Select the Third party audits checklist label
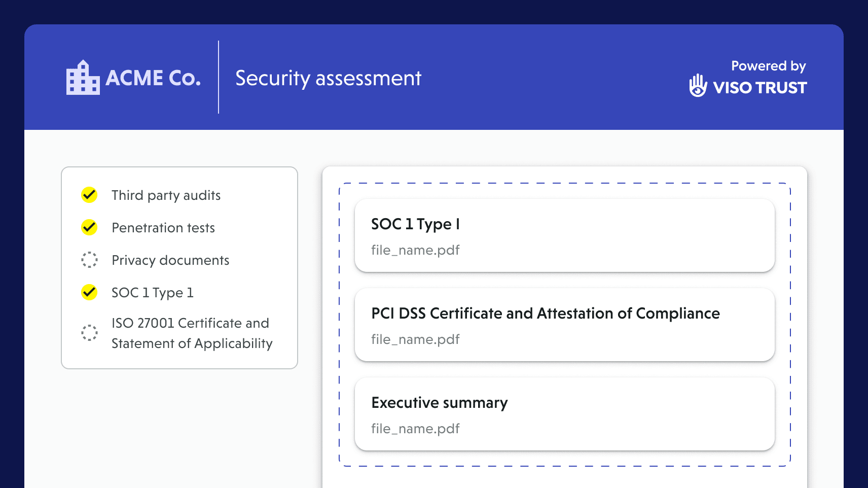Screen dimensions: 868x488 pos(166,195)
